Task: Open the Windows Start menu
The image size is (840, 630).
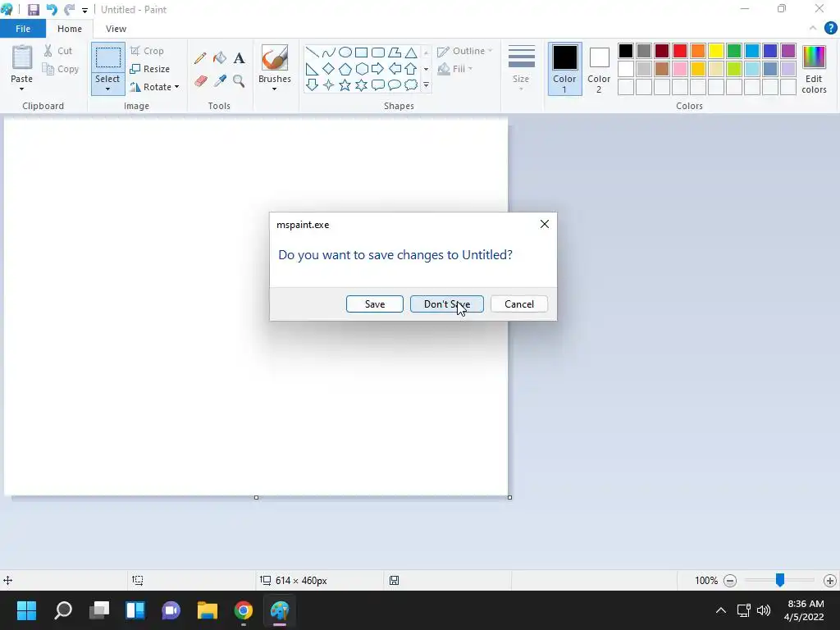Action: pos(26,610)
